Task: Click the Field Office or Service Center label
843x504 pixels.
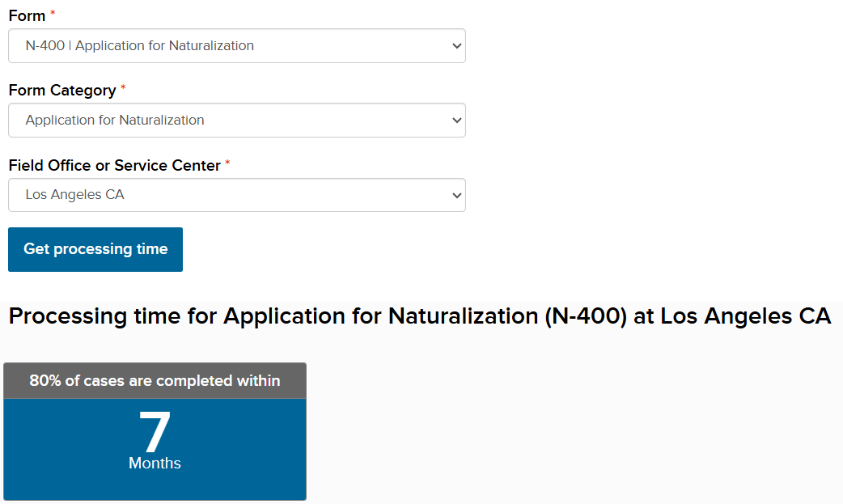Action: 114,165
